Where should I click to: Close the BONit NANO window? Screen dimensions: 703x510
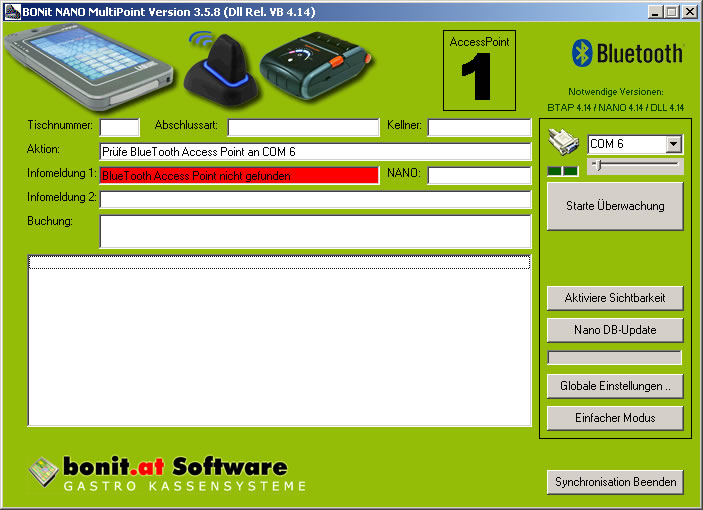click(x=690, y=12)
